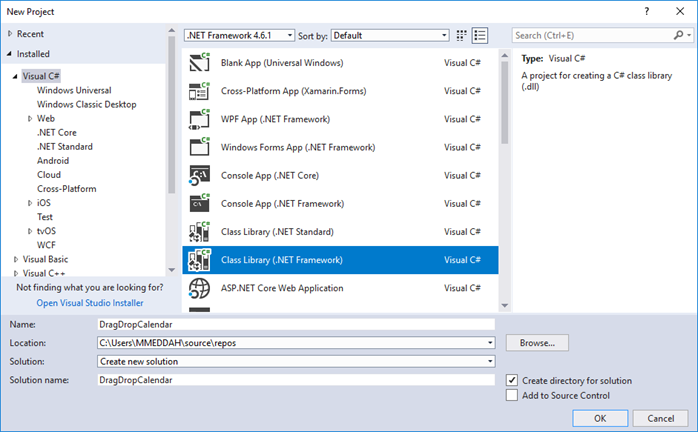The width and height of the screenshot is (698, 432).
Task: Select the Cloud category
Action: click(x=49, y=175)
